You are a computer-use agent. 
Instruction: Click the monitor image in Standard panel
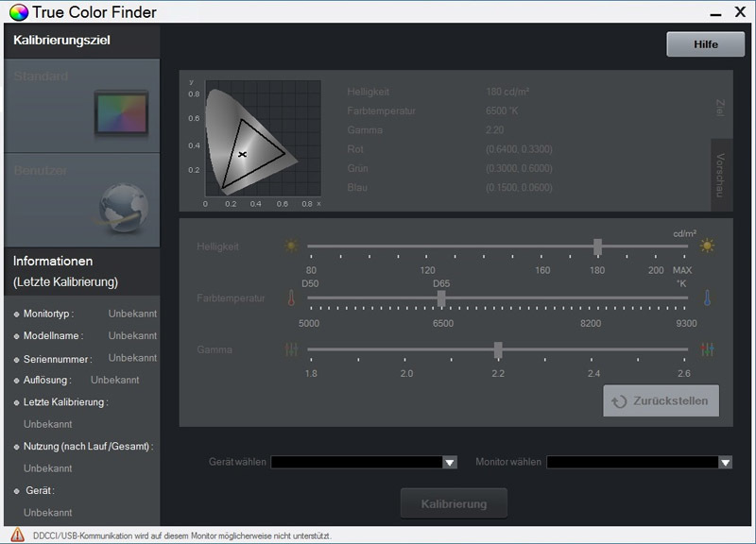point(122,113)
